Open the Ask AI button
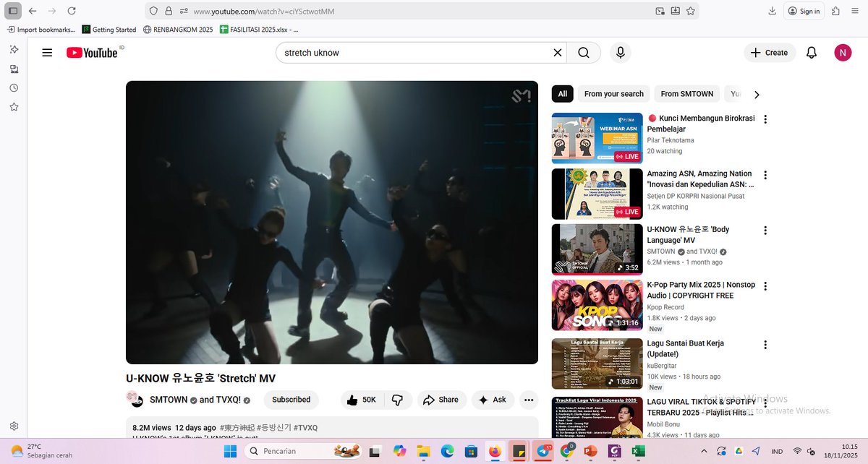This screenshot has width=868, height=464. [493, 400]
